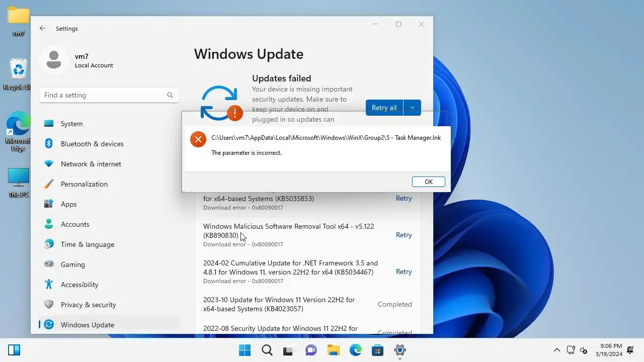Open Accounts settings category
Image resolution: width=644 pixels, height=362 pixels.
[x=109, y=224]
